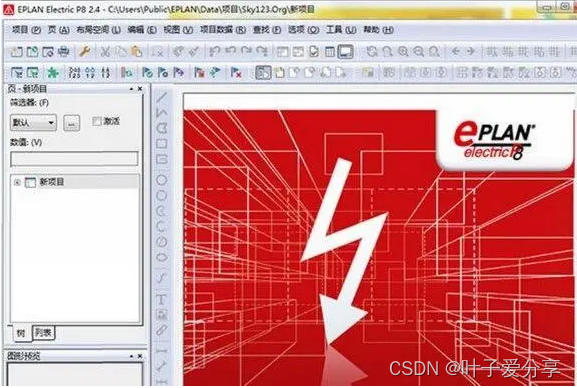Open the 布局空间(L) menu
Viewport: 577px width, 388px height.
pos(98,30)
